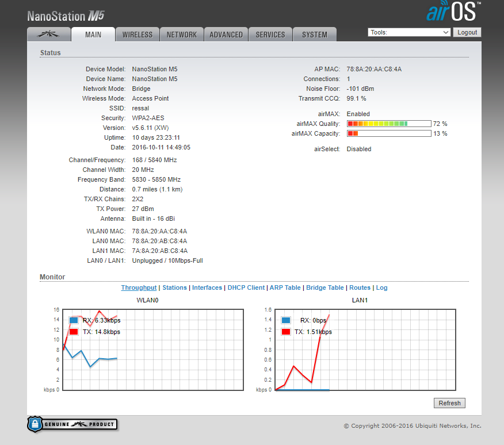Click the TX/RX Chains value 2X2
The height and width of the screenshot is (445, 504).
pos(138,199)
